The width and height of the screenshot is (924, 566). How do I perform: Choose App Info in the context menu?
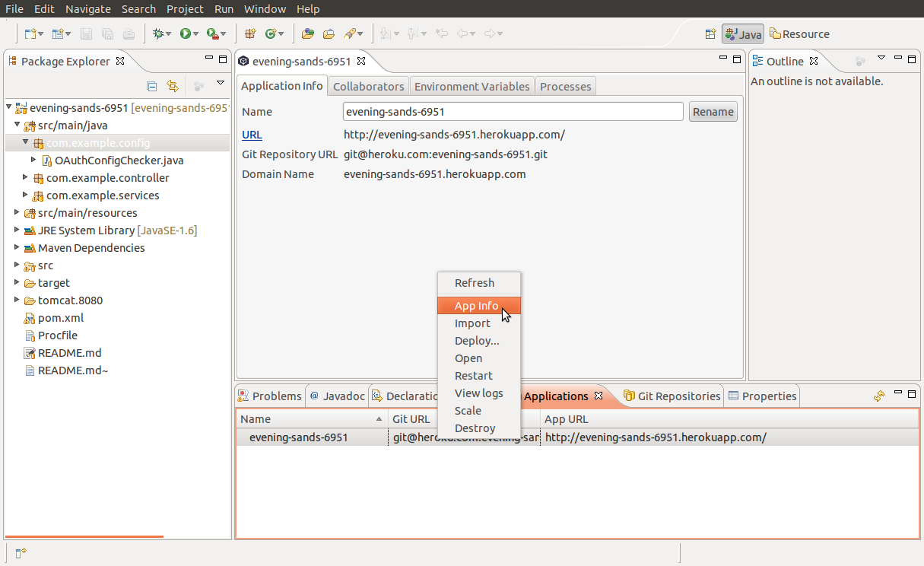[x=479, y=306]
